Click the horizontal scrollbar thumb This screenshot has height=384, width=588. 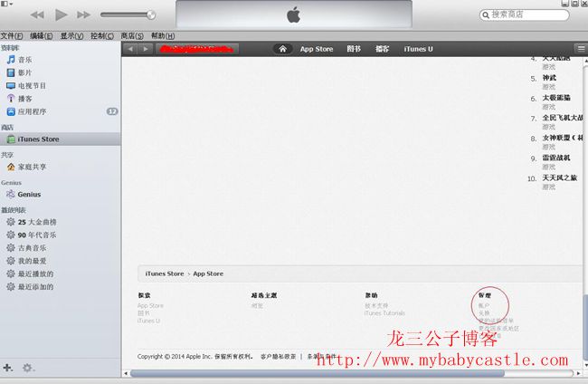point(318,373)
